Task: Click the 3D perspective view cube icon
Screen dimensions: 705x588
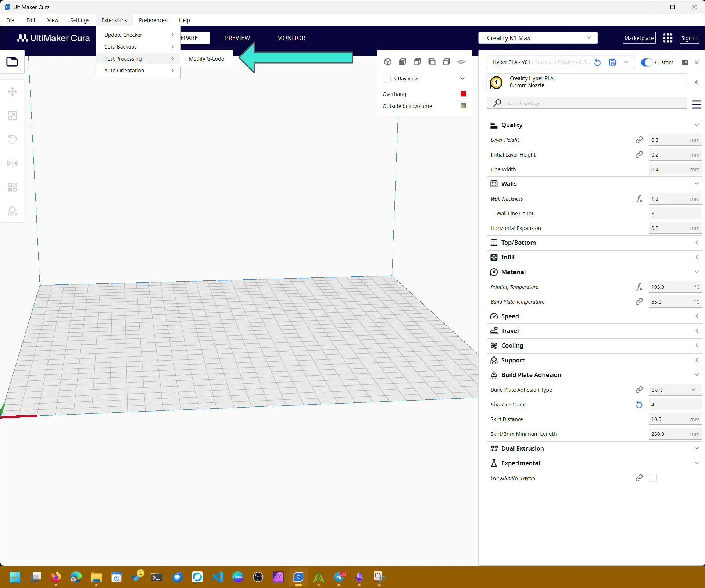Action: click(x=388, y=62)
